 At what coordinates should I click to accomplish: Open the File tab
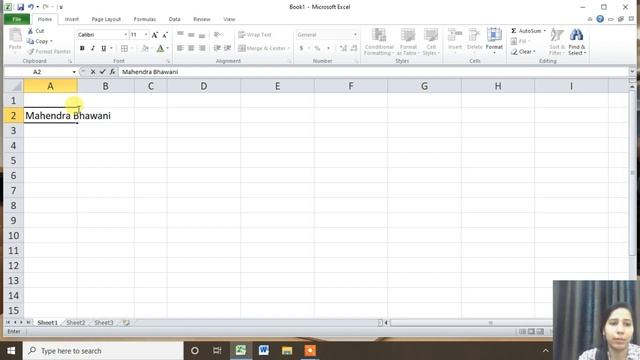17,19
